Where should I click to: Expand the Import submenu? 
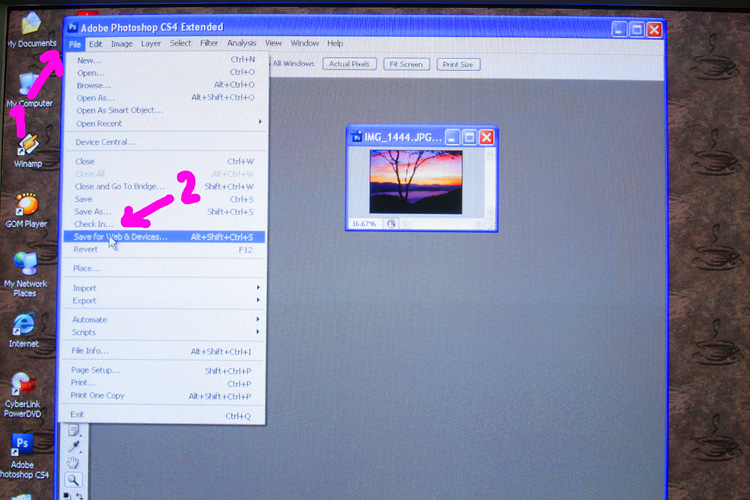tap(164, 288)
